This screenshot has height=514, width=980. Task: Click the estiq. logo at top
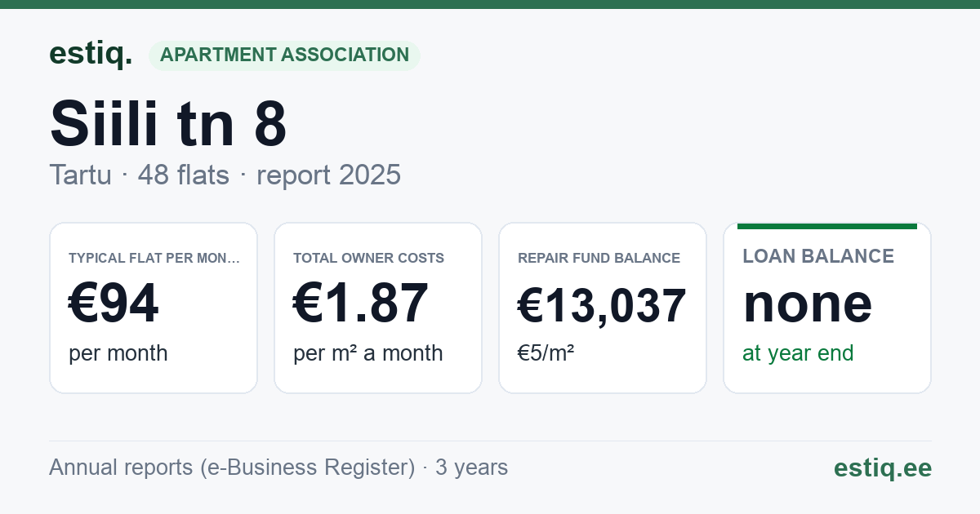click(x=91, y=54)
